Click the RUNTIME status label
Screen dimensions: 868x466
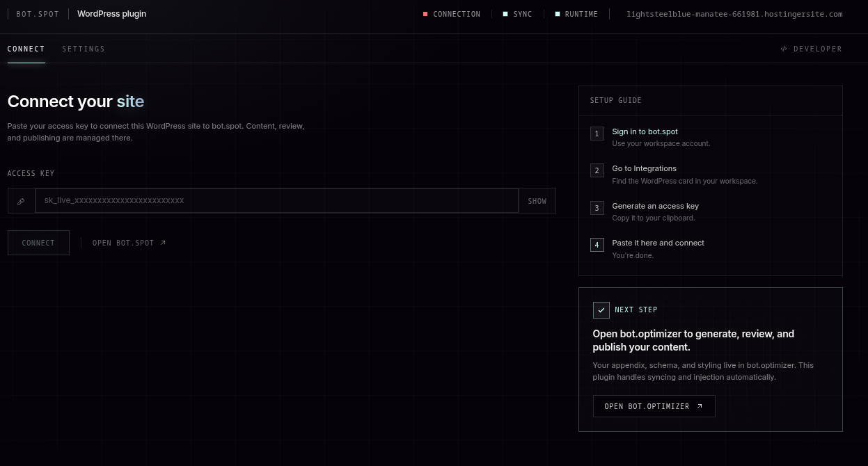581,14
